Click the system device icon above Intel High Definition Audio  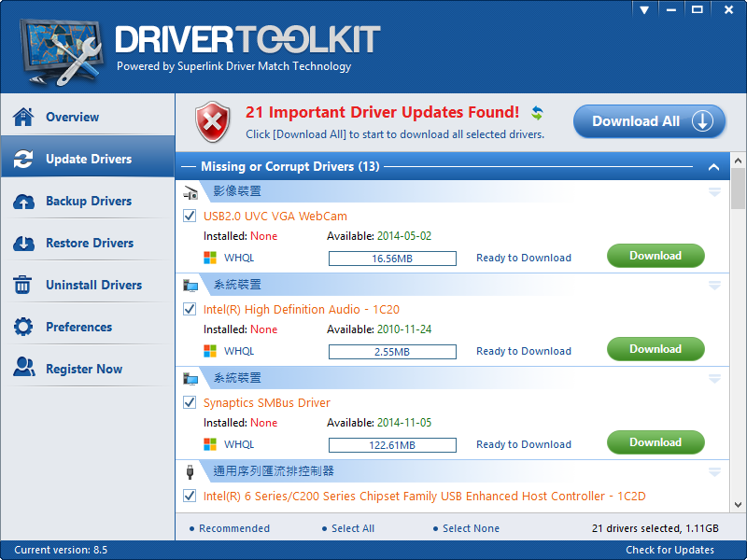[190, 286]
